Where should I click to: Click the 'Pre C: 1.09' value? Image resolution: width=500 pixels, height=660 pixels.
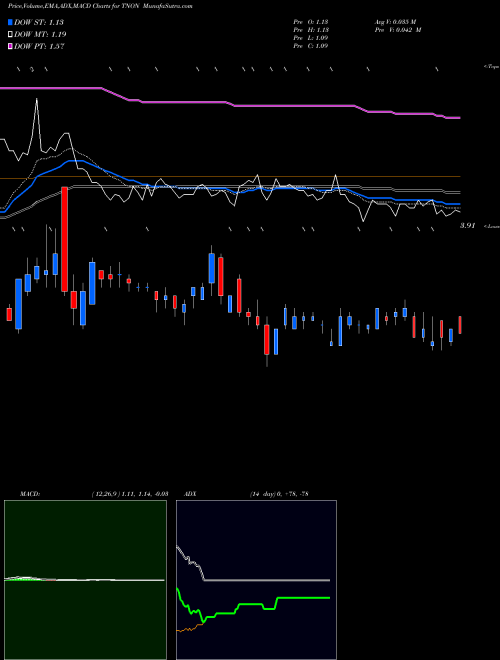tap(311, 46)
